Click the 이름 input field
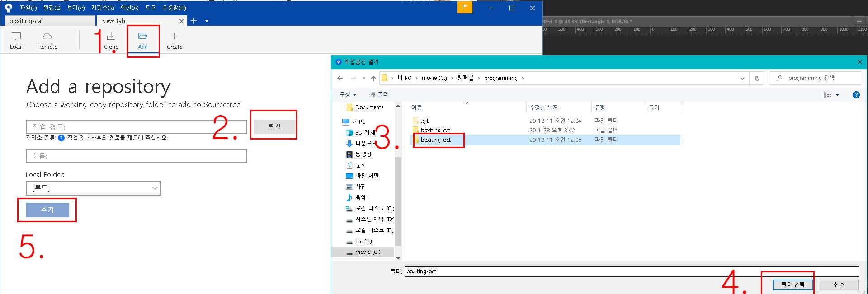The height and width of the screenshot is (294, 868). click(137, 156)
